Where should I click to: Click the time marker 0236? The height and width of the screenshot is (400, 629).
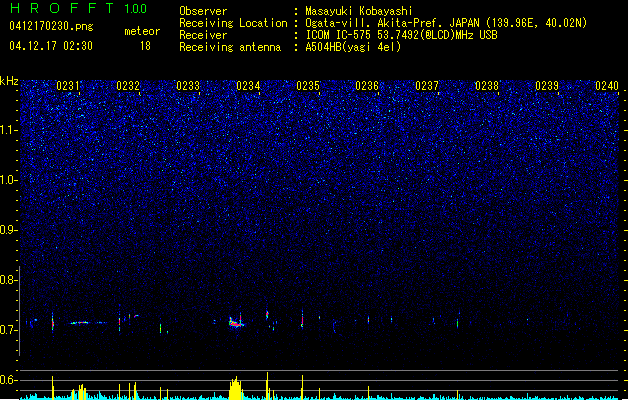click(x=367, y=86)
